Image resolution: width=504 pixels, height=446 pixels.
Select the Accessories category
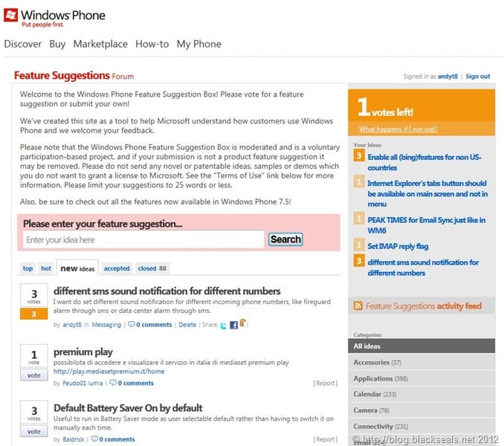coord(421,362)
